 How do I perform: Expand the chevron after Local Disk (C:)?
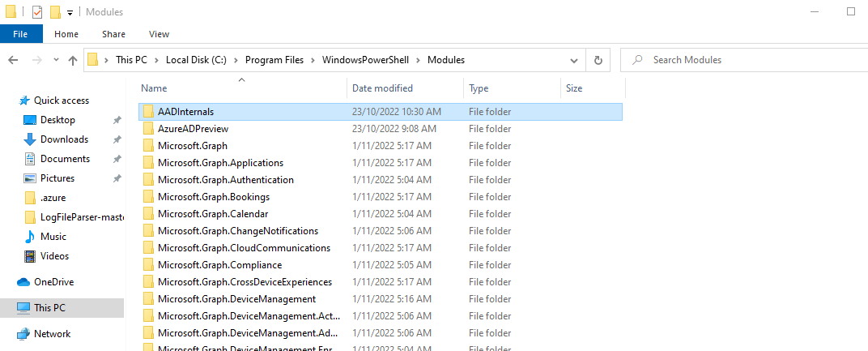(x=236, y=60)
